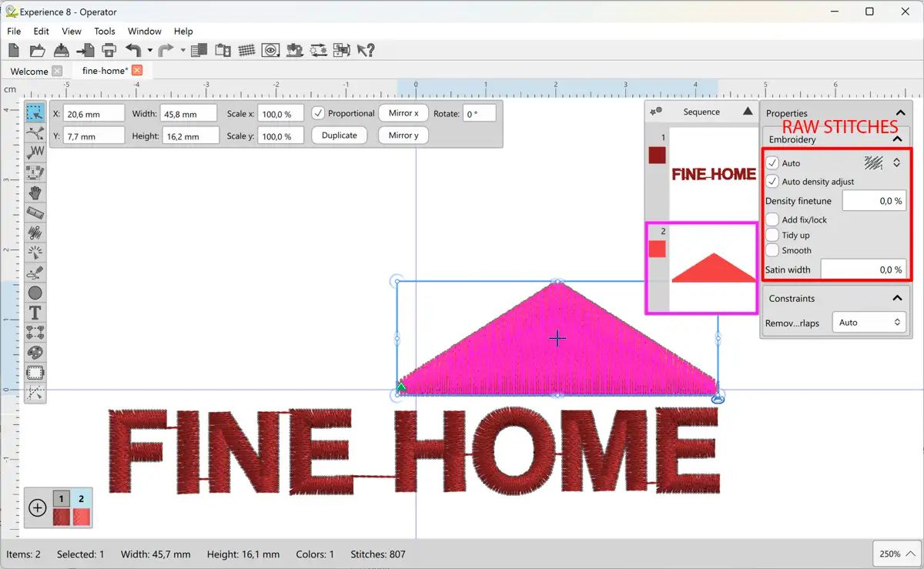924x569 pixels.
Task: Click the Save design icon
Action: (x=62, y=51)
